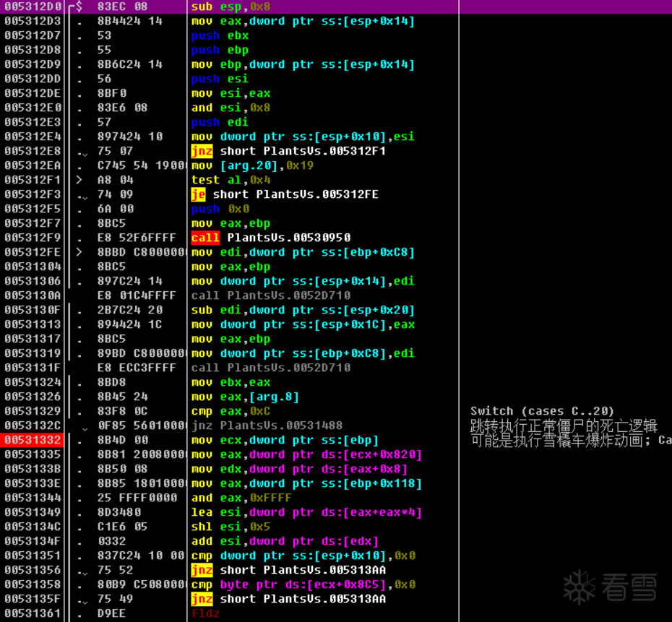
Task: Select 'mov edi,dword ptr ss:[ebp+0xC8]' line
Action: 303,252
